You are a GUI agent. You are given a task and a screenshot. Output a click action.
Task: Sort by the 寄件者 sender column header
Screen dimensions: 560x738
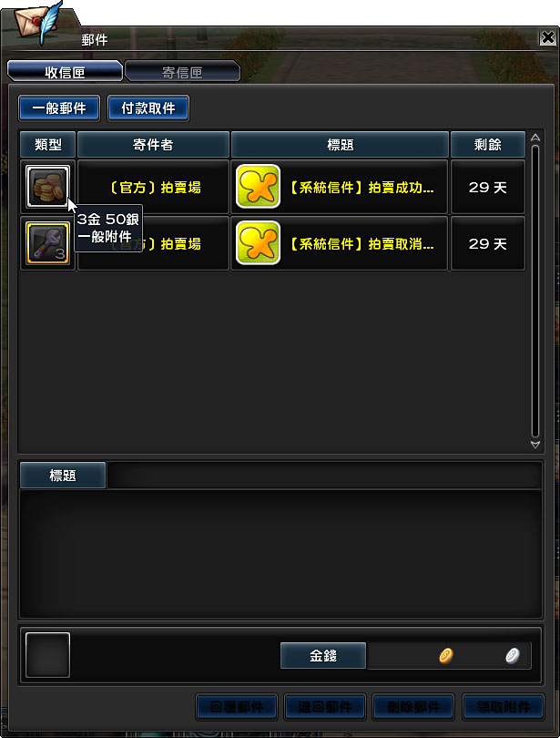(153, 145)
